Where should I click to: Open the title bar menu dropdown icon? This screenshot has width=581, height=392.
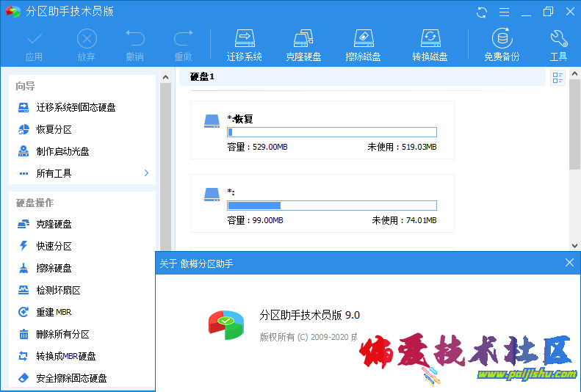coord(503,12)
